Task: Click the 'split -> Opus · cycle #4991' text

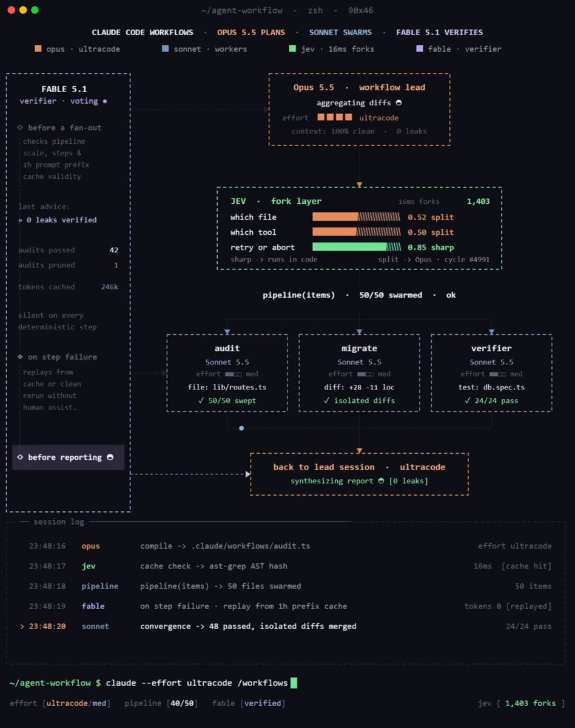Action: pos(434,259)
